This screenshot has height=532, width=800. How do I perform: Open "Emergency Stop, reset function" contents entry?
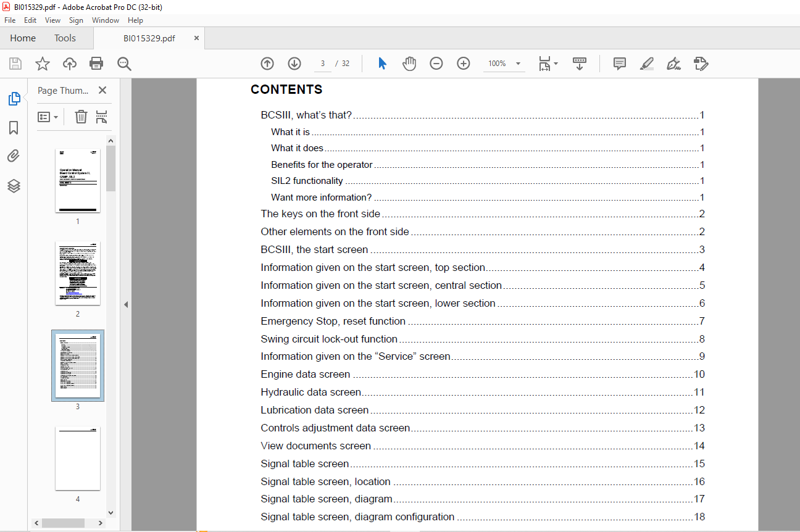[x=333, y=321]
